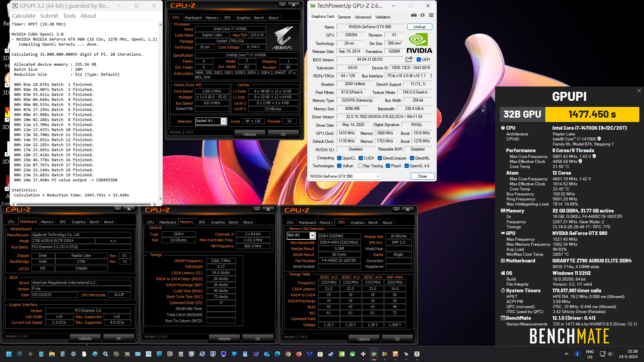This screenshot has width=644, height=362.
Task: Close the BenchMate result panel with the X
Action: [639, 91]
